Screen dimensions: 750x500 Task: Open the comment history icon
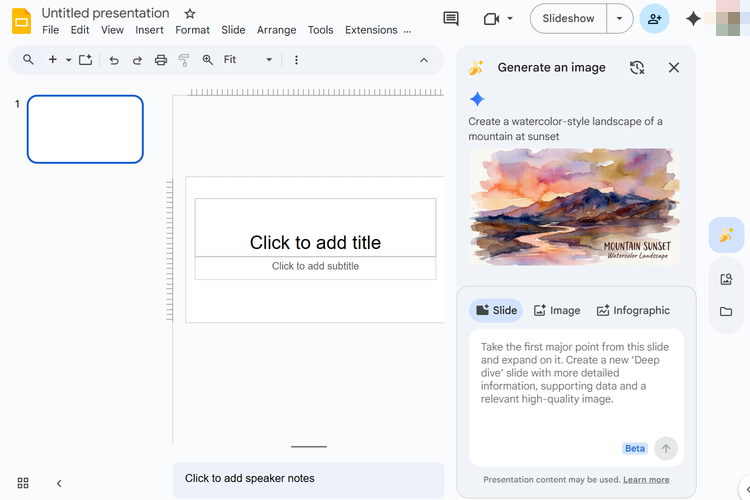pos(451,19)
